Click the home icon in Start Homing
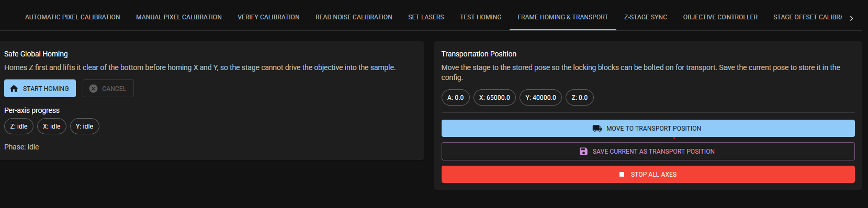Viewport: 868px width, 208px height. click(x=14, y=89)
